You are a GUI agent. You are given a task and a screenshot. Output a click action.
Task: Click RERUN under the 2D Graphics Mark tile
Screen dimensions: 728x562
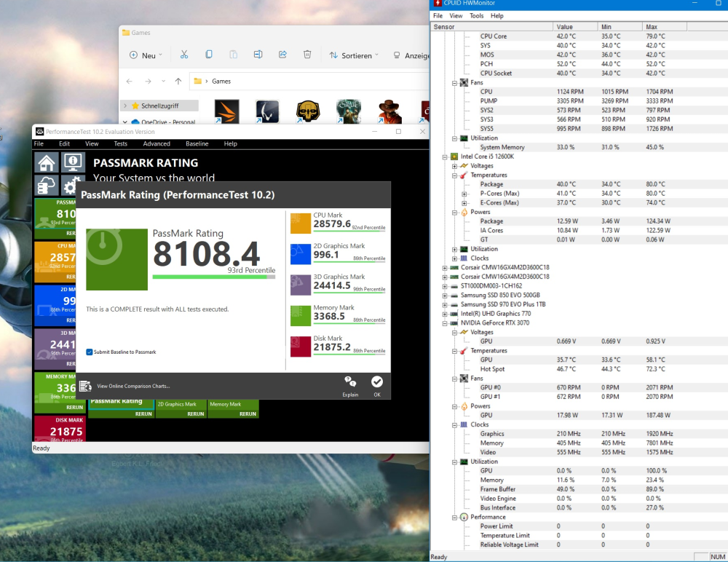coord(195,413)
